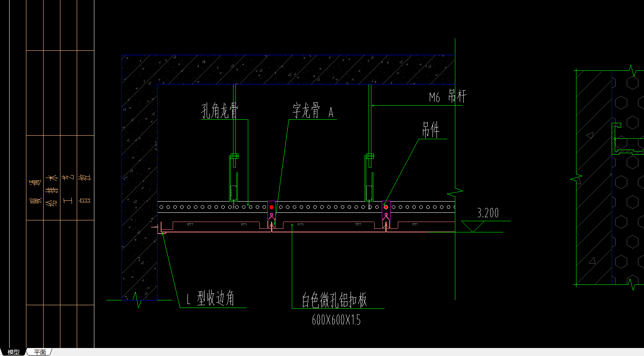This screenshot has width=644, height=356.
Task: Pick the 3.200 elevation value
Action: tap(488, 213)
